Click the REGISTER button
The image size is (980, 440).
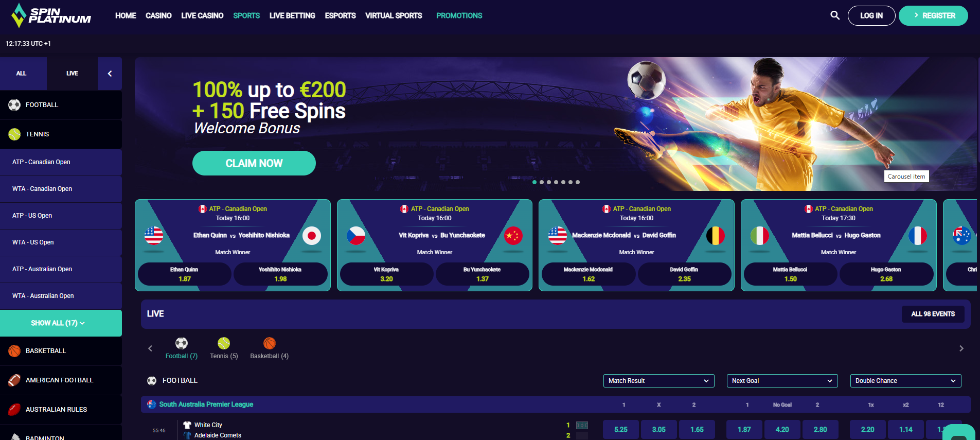click(x=933, y=15)
